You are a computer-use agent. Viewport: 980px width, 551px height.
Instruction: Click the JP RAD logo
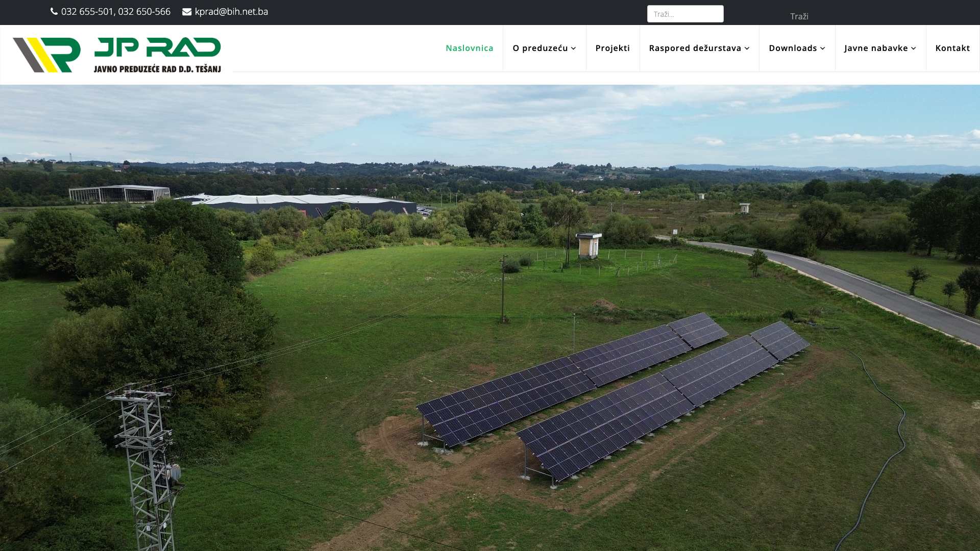[x=117, y=55]
